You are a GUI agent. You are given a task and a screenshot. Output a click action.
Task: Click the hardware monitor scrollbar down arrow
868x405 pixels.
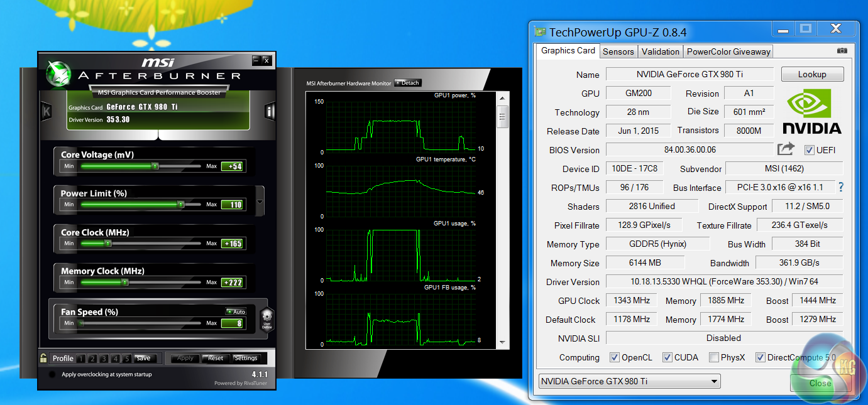502,342
